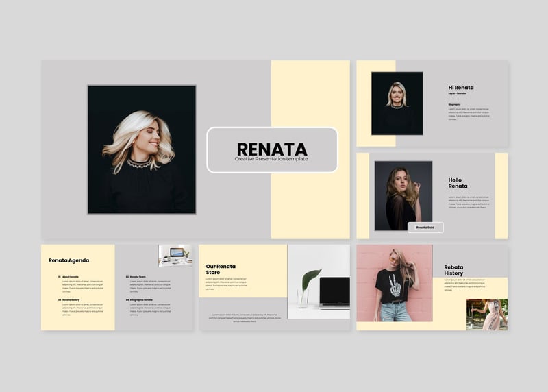Select the desk workspace photo on the Agenda slide
The image size is (548, 392).
pos(175,256)
